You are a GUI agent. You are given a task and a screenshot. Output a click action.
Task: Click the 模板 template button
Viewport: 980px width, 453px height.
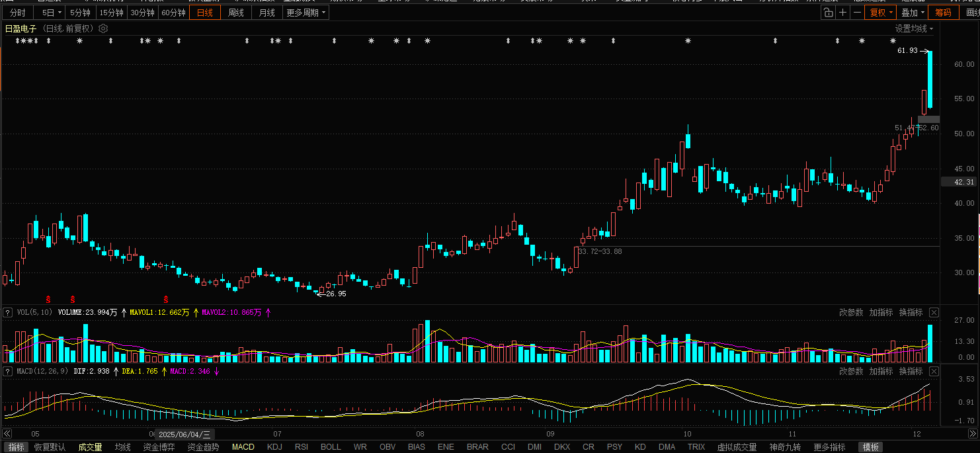click(x=870, y=448)
